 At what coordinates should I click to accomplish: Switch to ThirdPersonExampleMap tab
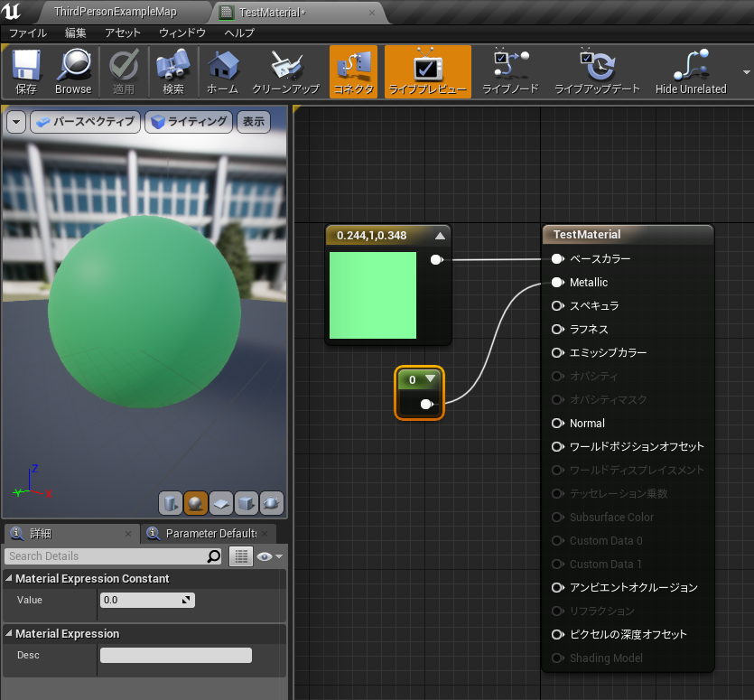pos(116,12)
